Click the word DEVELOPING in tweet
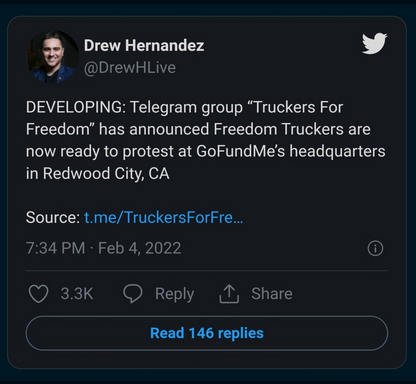This screenshot has height=384, width=416. click(x=74, y=107)
